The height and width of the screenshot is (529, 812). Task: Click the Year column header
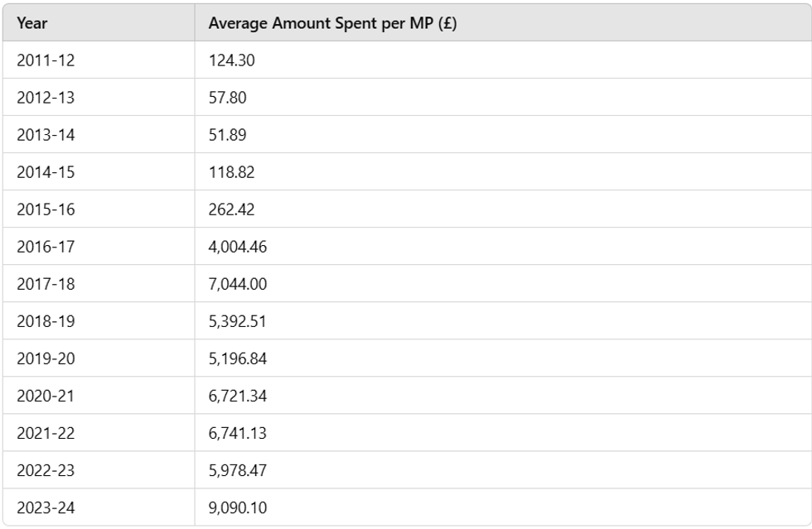31,23
